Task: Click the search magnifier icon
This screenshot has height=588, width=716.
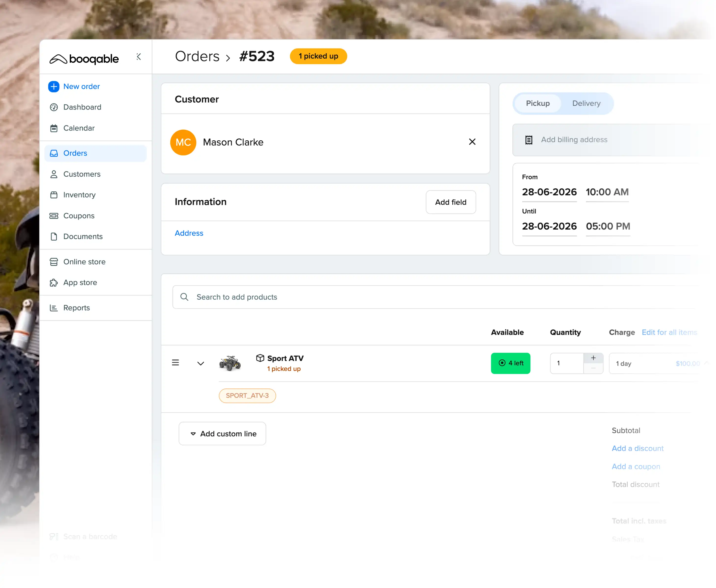Action: (x=184, y=297)
